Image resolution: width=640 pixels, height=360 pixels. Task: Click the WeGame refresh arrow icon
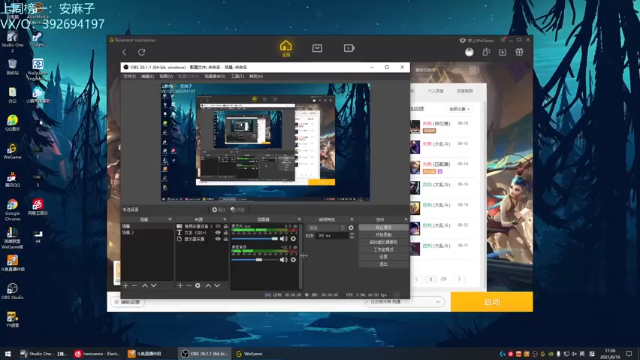click(142, 52)
